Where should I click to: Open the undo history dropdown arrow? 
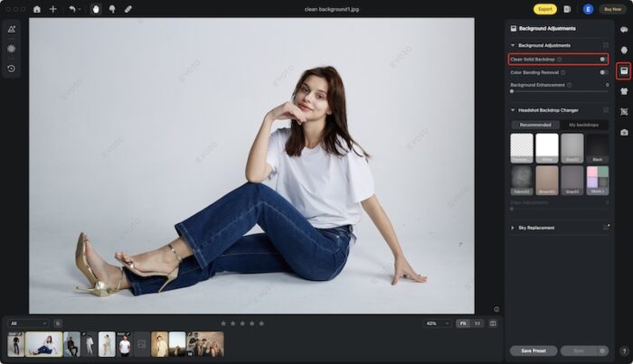(x=80, y=9)
